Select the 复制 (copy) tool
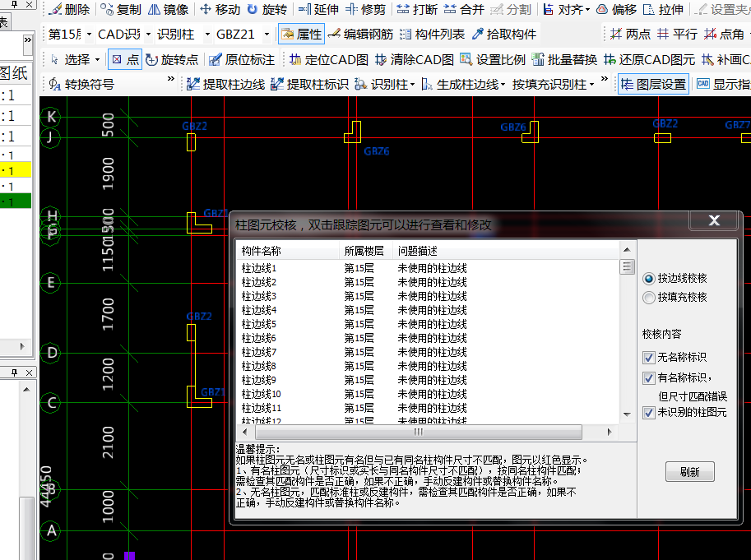 pyautogui.click(x=121, y=9)
